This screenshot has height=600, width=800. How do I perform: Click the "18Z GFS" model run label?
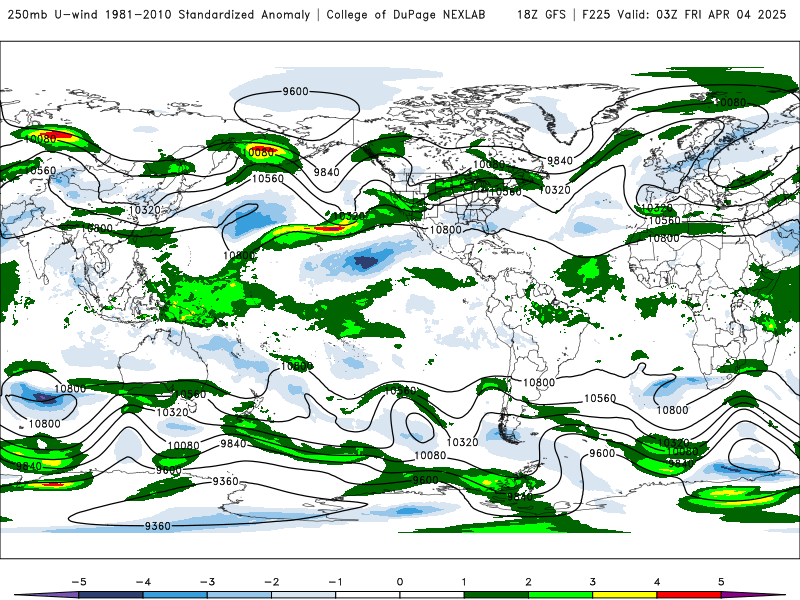pos(541,14)
